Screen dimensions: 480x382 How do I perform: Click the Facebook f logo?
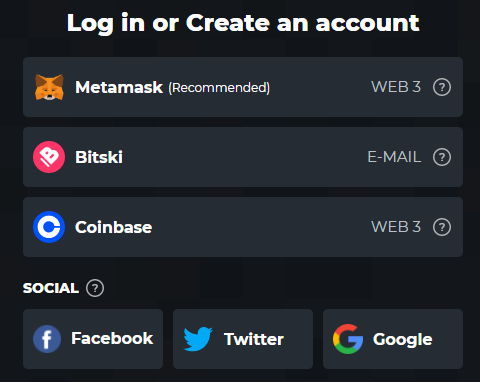pyautogui.click(x=47, y=339)
